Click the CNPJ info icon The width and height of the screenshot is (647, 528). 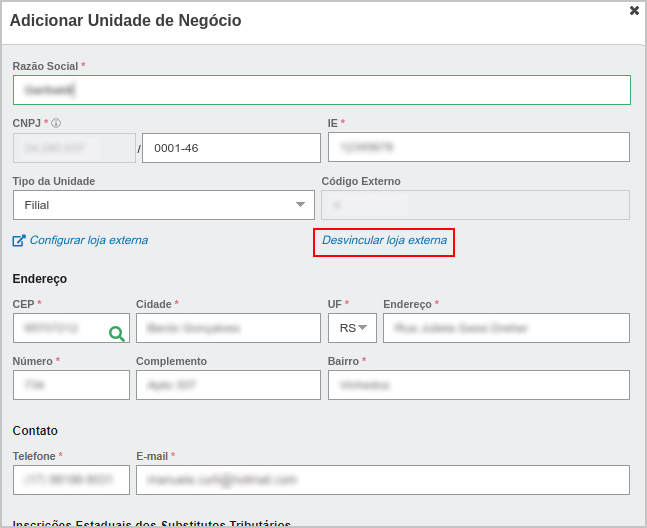[56, 123]
